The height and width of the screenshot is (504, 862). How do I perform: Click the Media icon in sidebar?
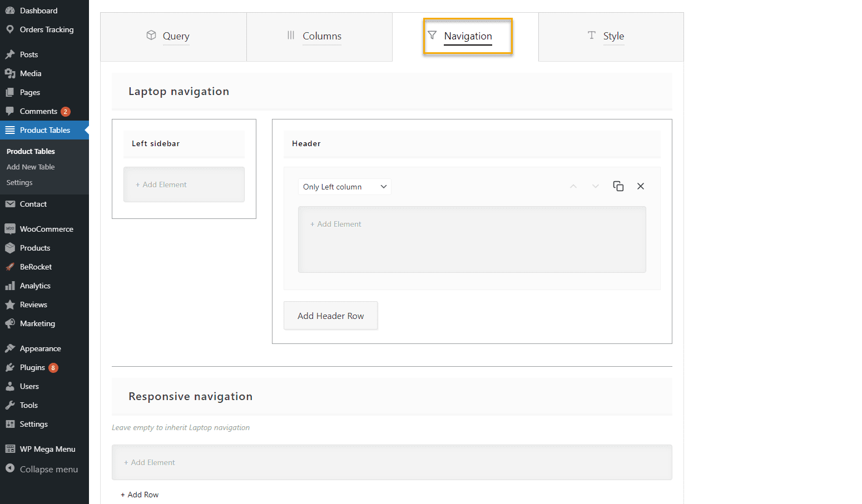coord(10,73)
